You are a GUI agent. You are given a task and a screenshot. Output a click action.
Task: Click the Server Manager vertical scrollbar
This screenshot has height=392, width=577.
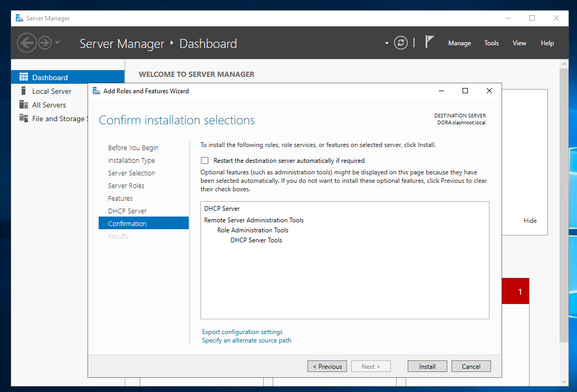tap(564, 211)
